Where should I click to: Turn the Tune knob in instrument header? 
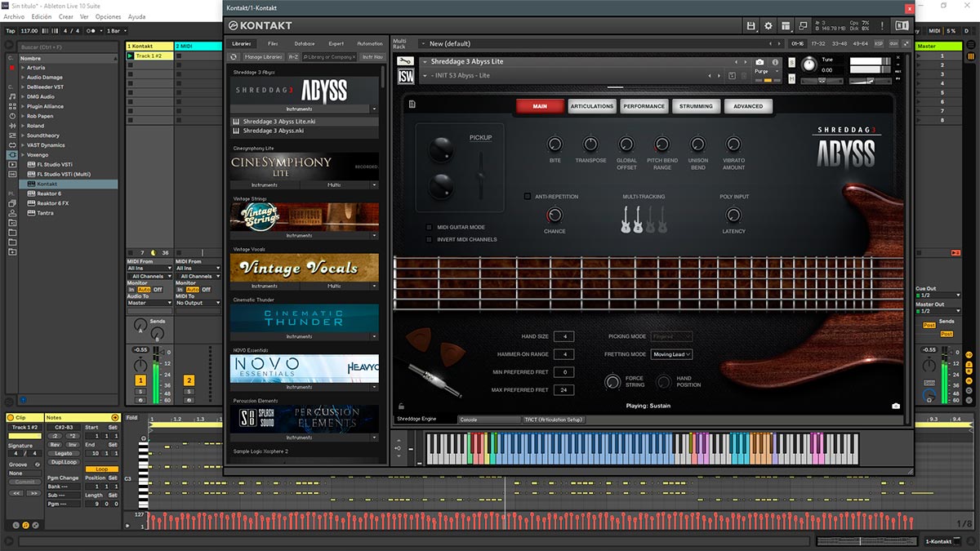(808, 64)
